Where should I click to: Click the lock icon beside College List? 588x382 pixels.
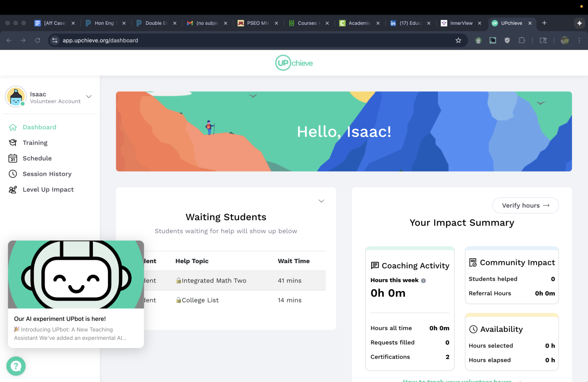(x=178, y=300)
